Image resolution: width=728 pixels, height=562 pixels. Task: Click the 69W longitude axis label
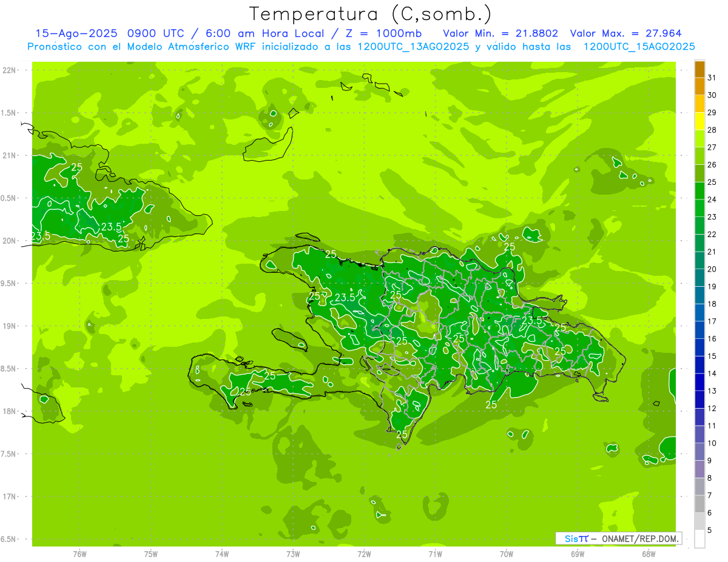pyautogui.click(x=578, y=554)
